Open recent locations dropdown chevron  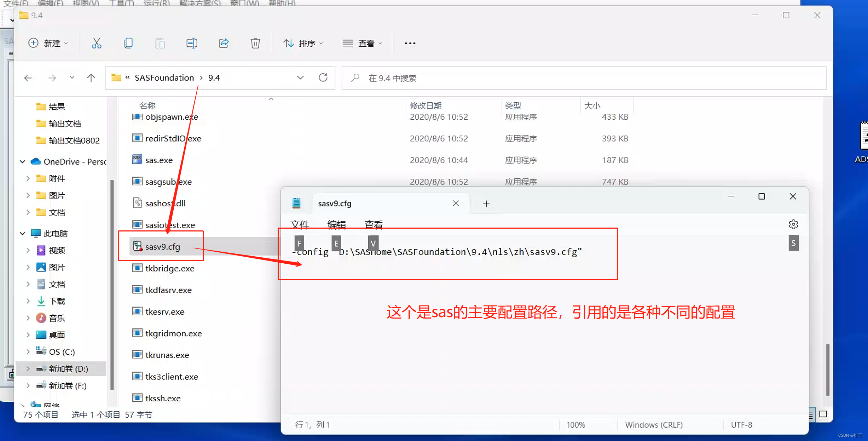(72, 78)
